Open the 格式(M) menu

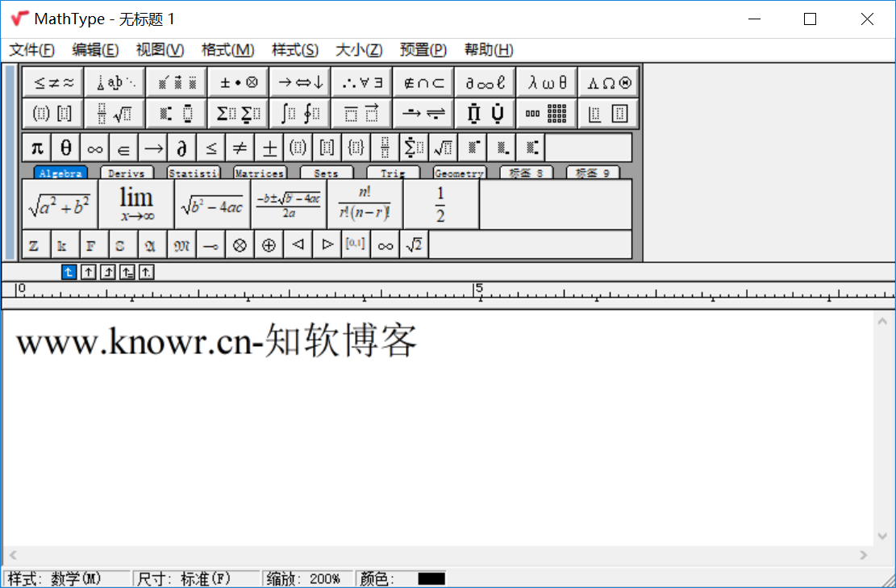227,50
